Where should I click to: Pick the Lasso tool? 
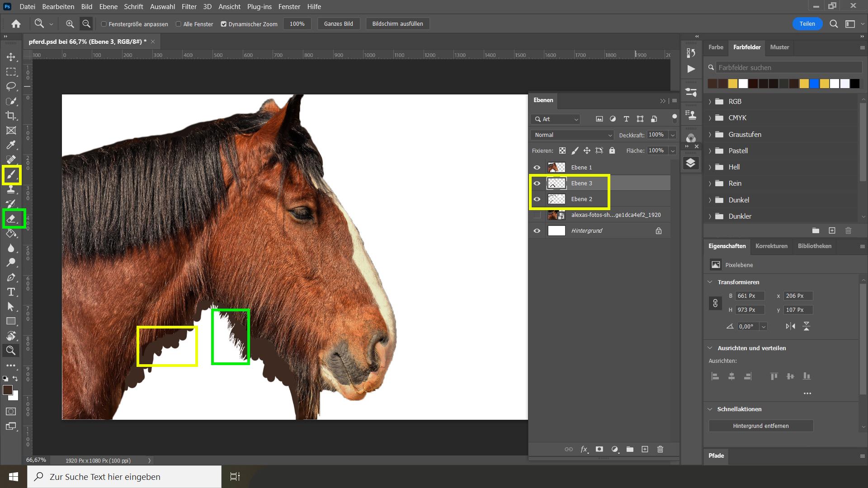[x=11, y=86]
